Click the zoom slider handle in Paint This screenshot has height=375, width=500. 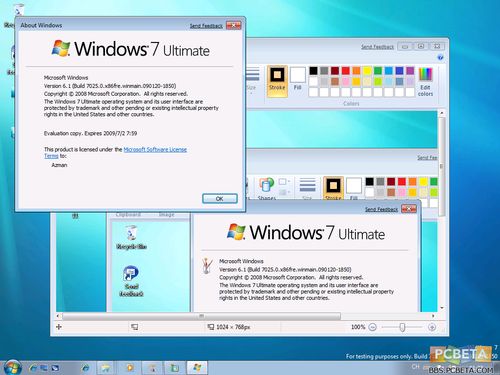(x=402, y=327)
